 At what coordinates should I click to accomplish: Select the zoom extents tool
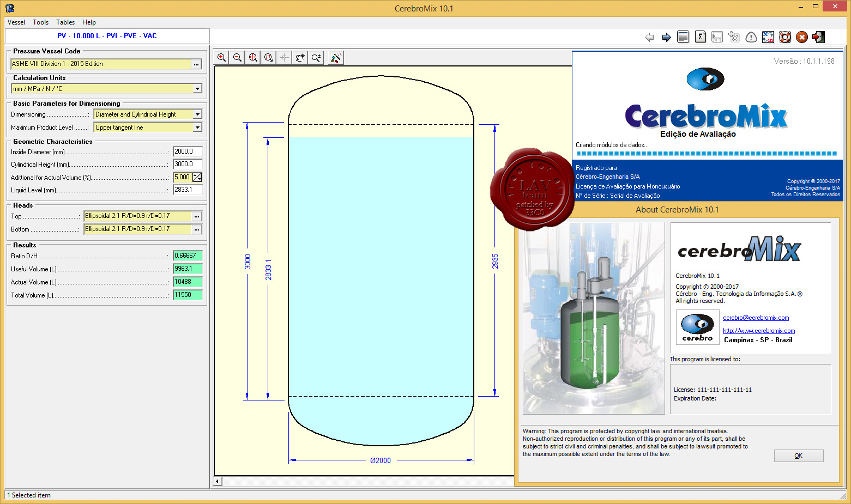pyautogui.click(x=254, y=57)
